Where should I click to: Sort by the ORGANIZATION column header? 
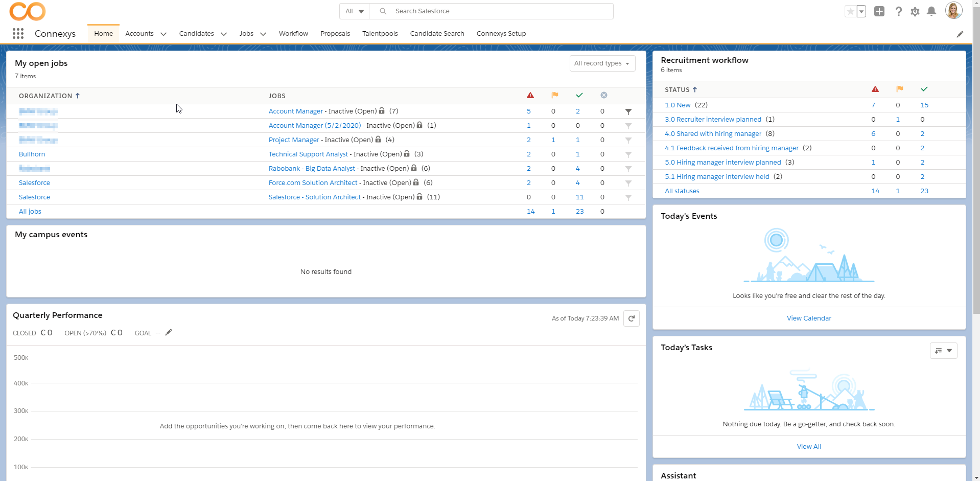tap(50, 96)
